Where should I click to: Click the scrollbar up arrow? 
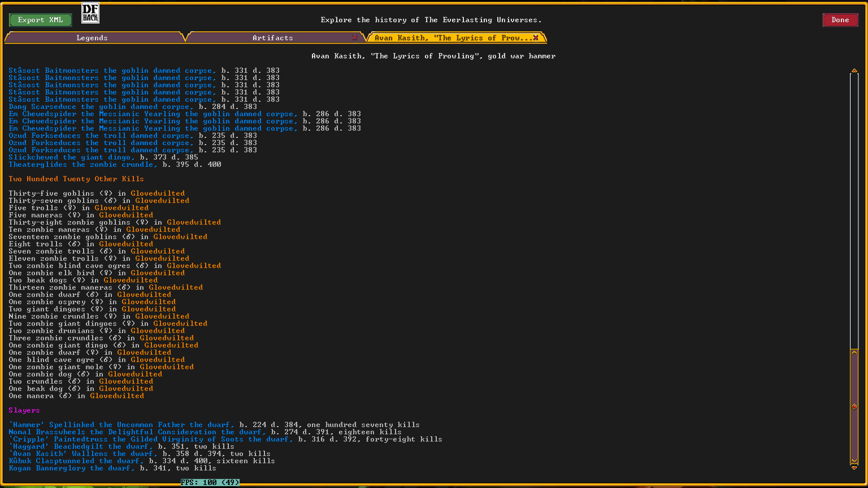click(x=854, y=70)
